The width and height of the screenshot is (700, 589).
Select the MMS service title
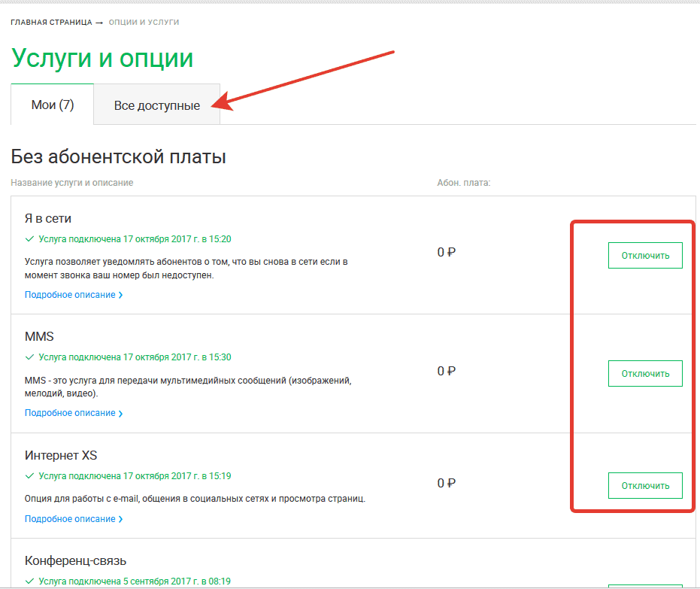point(39,337)
